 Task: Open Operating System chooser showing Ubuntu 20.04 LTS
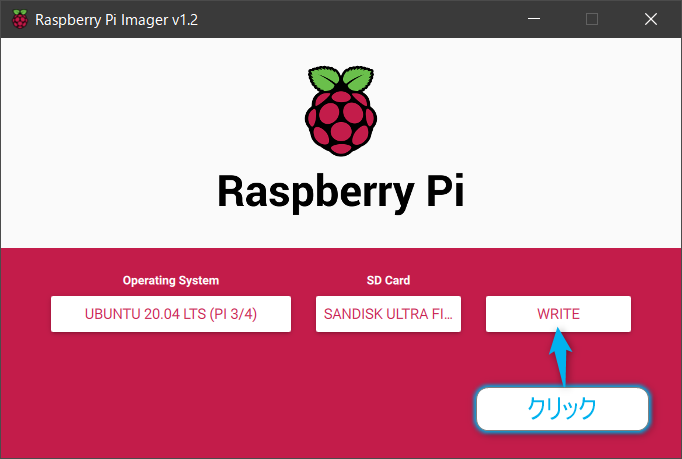click(171, 314)
